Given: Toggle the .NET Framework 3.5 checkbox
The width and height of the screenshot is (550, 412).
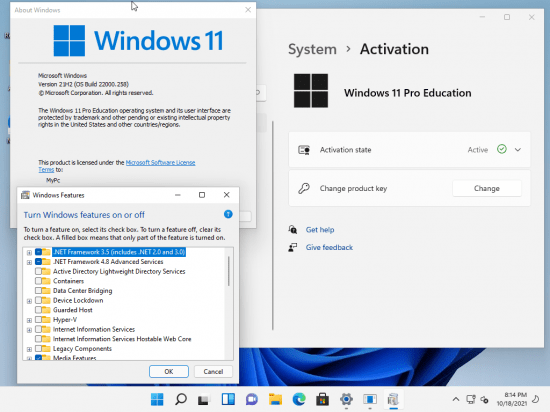Looking at the screenshot, I should tap(38, 252).
